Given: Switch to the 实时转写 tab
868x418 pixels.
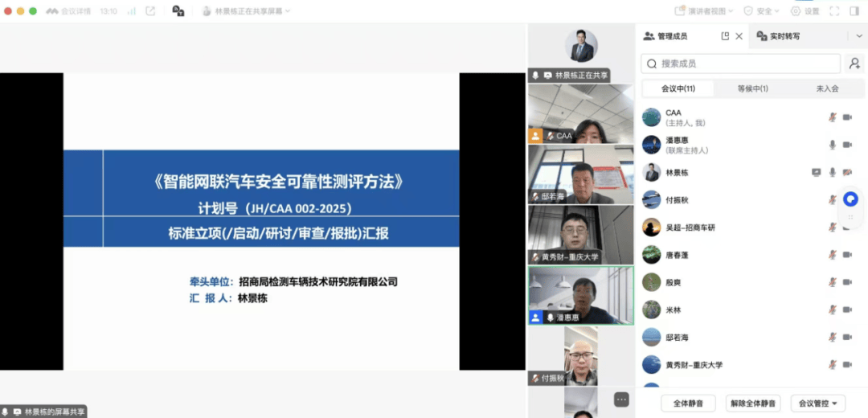Looking at the screenshot, I should tap(784, 36).
